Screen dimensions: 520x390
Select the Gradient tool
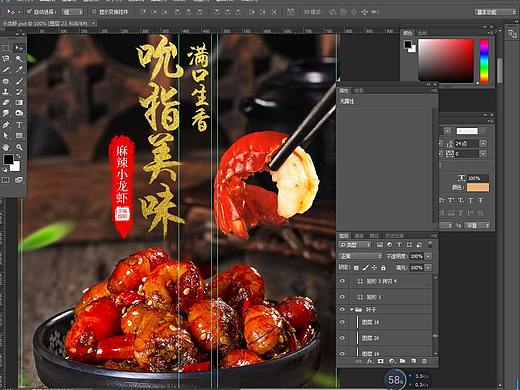(x=19, y=103)
